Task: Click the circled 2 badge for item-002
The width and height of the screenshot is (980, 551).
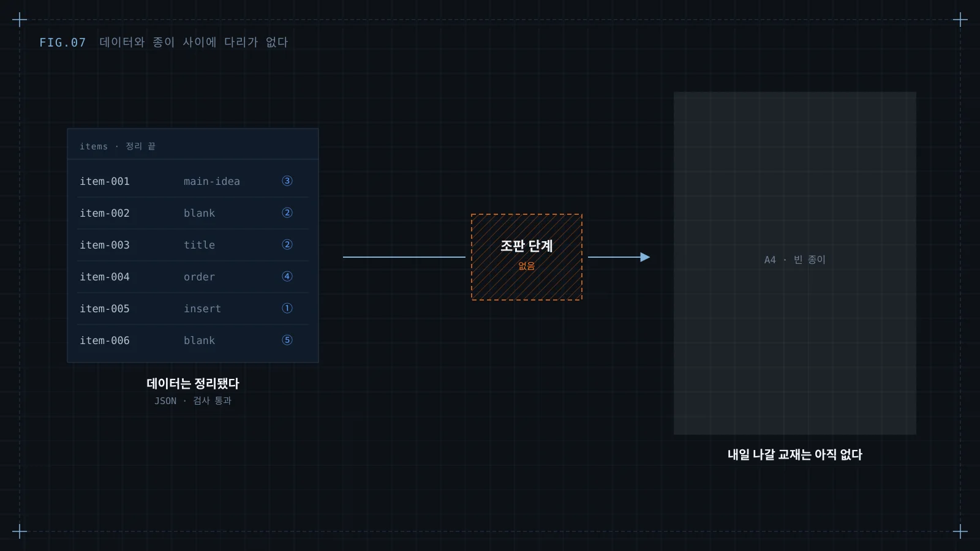Action: click(287, 212)
